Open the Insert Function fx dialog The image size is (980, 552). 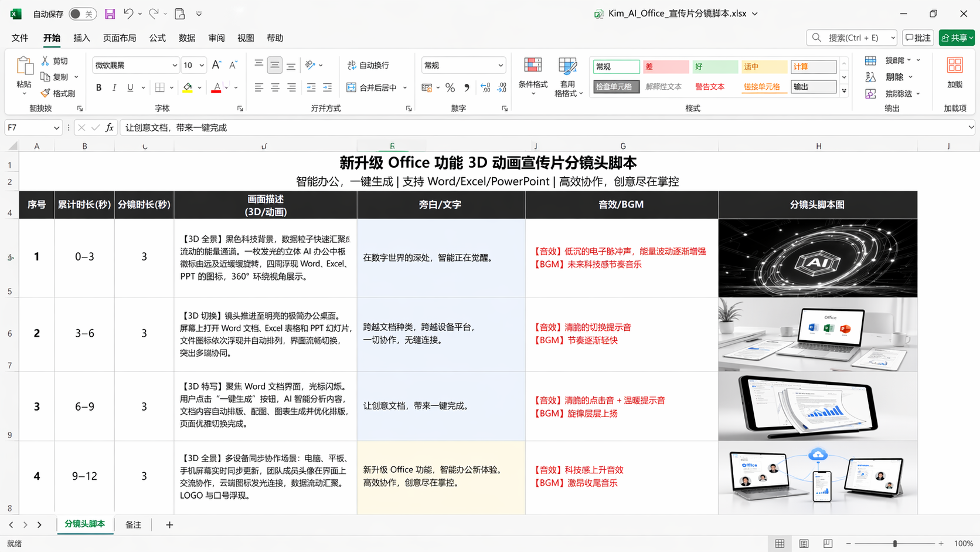(110, 127)
